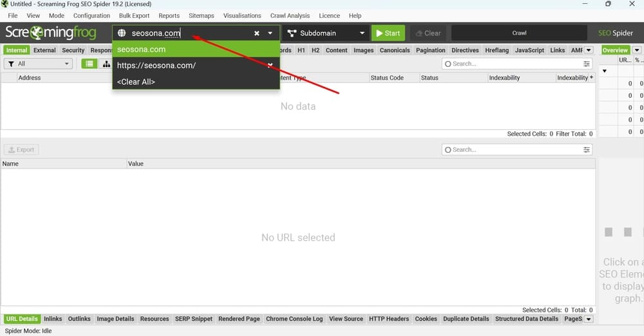Open the Licence menu
The height and width of the screenshot is (336, 644).
point(329,15)
